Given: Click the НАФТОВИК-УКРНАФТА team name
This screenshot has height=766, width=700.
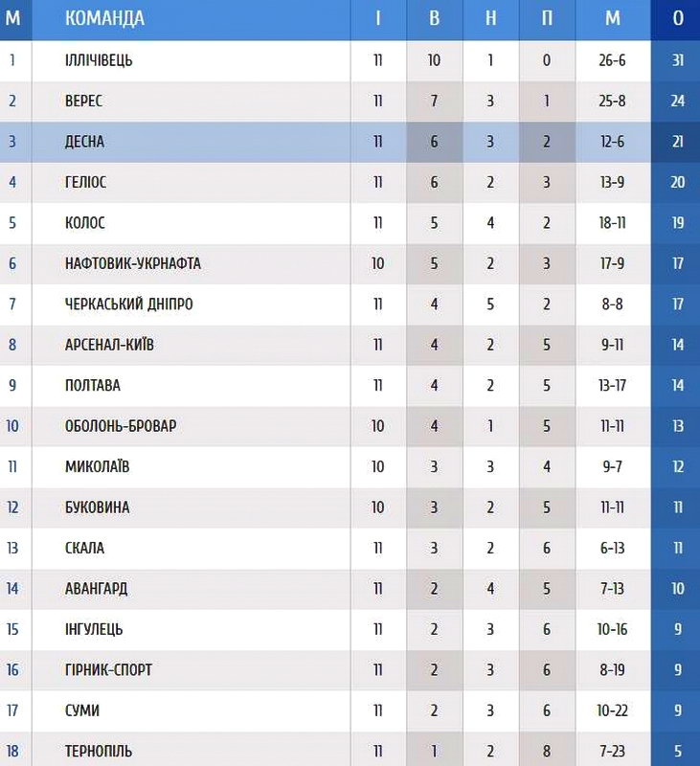Looking at the screenshot, I should coord(133,263).
